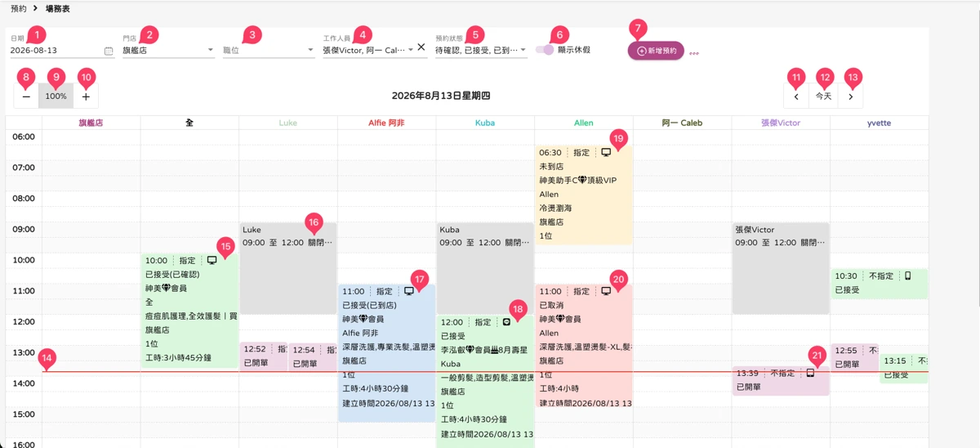Click the desktop icon on Allen's 11:00 cancelled appointment
Viewport: 980px width, 448px height.
pyautogui.click(x=606, y=291)
